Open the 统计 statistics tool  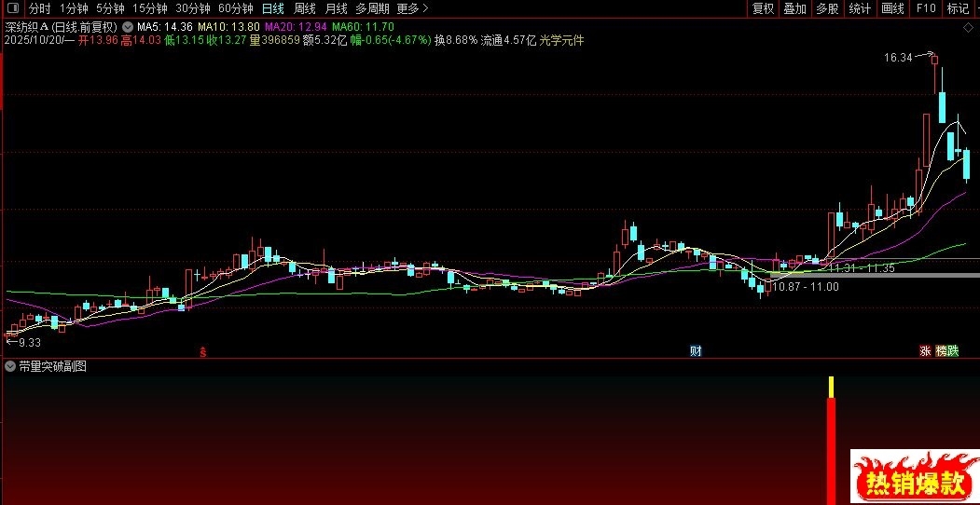860,8
